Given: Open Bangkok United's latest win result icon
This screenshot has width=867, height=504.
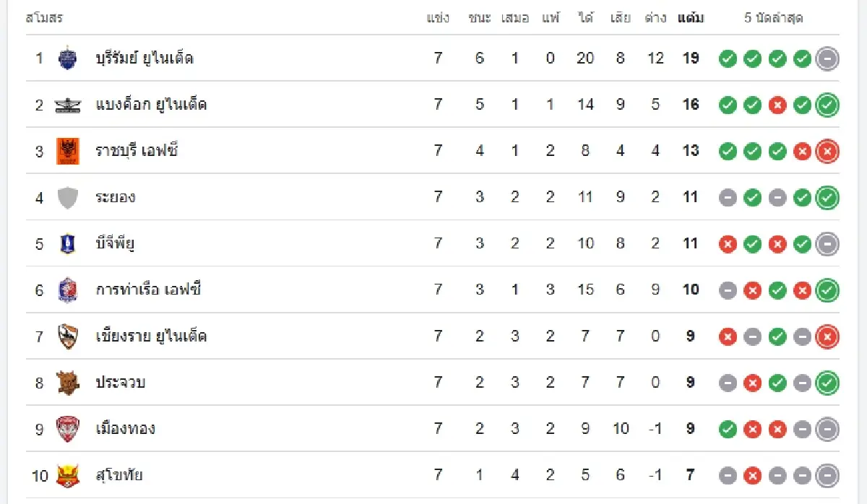Looking at the screenshot, I should 827,105.
